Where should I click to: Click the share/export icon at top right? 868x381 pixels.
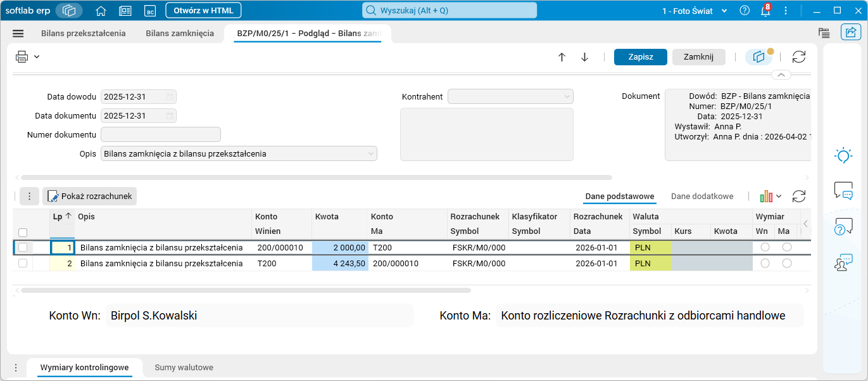coord(850,32)
